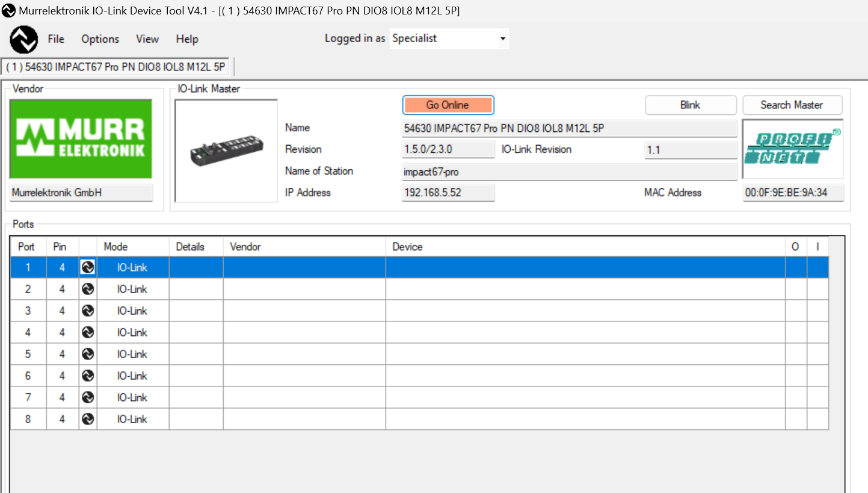The width and height of the screenshot is (868, 493).
Task: Click the IO-Link icon in port 8 row
Action: coord(88,419)
